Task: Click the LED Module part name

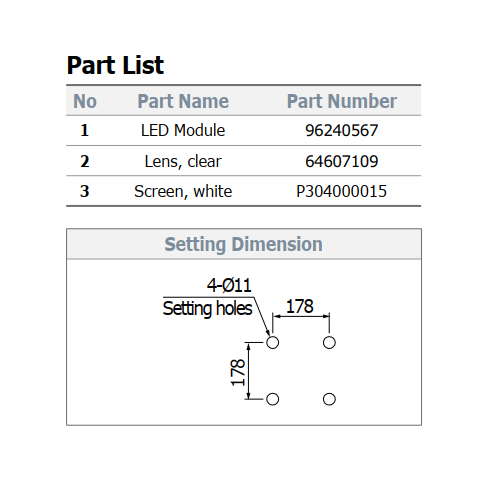Action: coord(183,130)
